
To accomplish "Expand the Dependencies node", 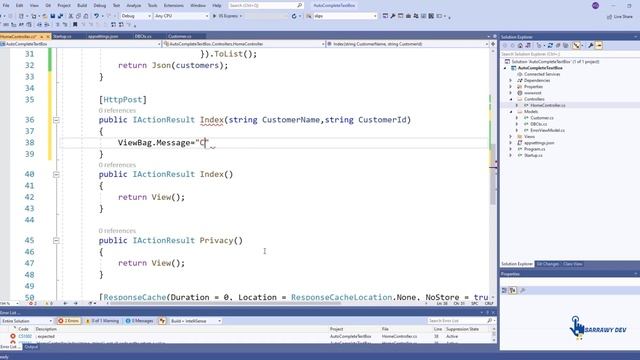I will [x=510, y=80].
